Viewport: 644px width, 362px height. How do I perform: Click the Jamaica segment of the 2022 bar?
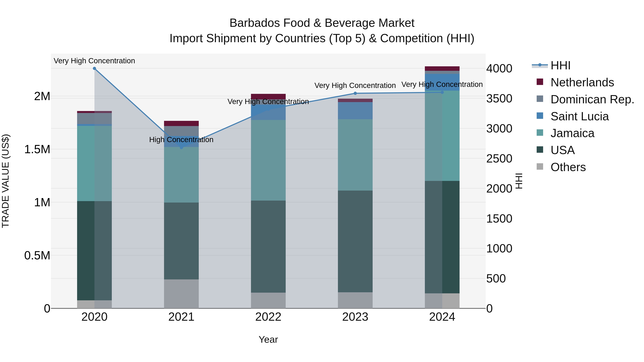268,160
